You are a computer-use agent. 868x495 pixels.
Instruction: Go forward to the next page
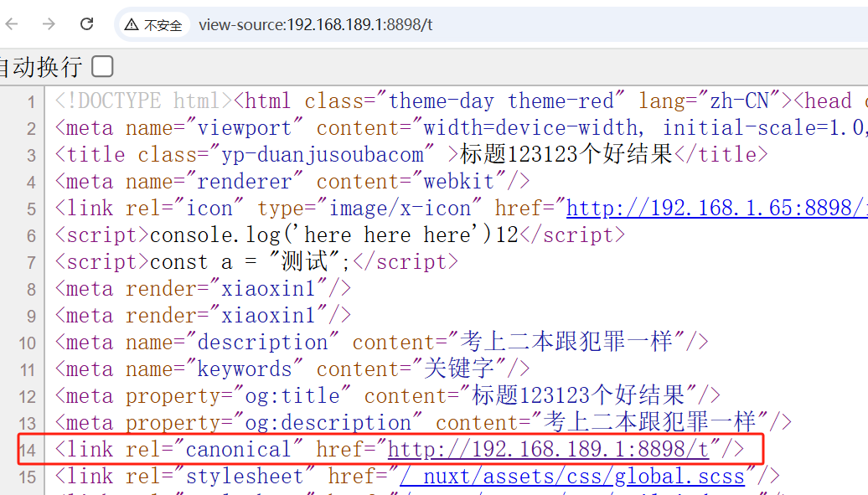[49, 23]
